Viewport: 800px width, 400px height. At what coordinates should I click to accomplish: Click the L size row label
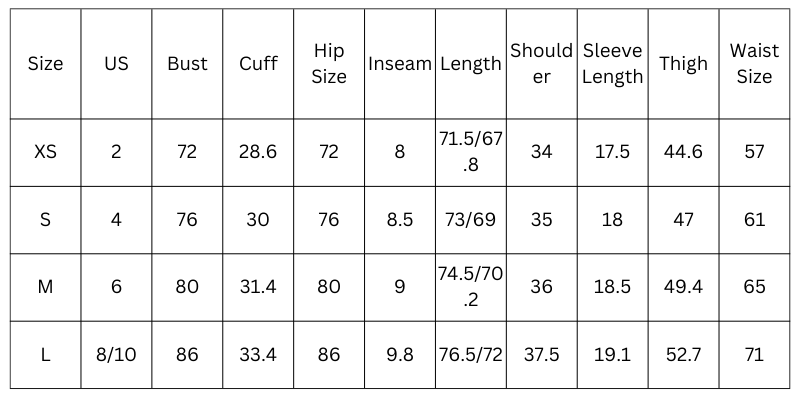[45, 355]
